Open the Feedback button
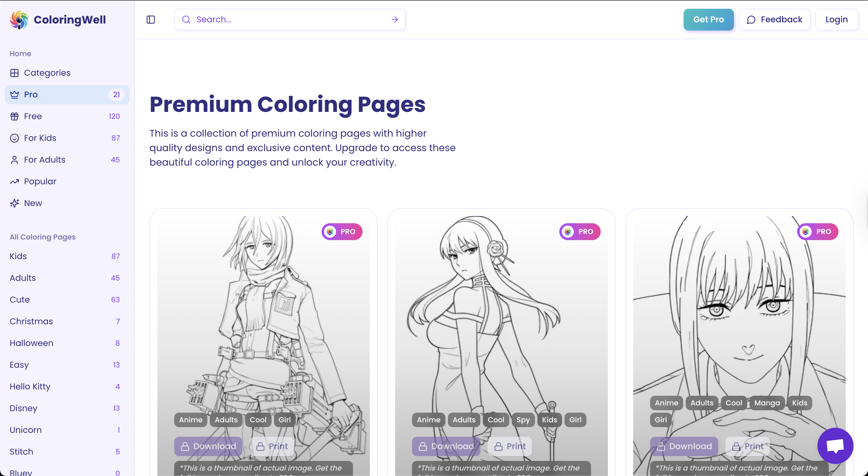This screenshot has height=476, width=868. coord(774,20)
